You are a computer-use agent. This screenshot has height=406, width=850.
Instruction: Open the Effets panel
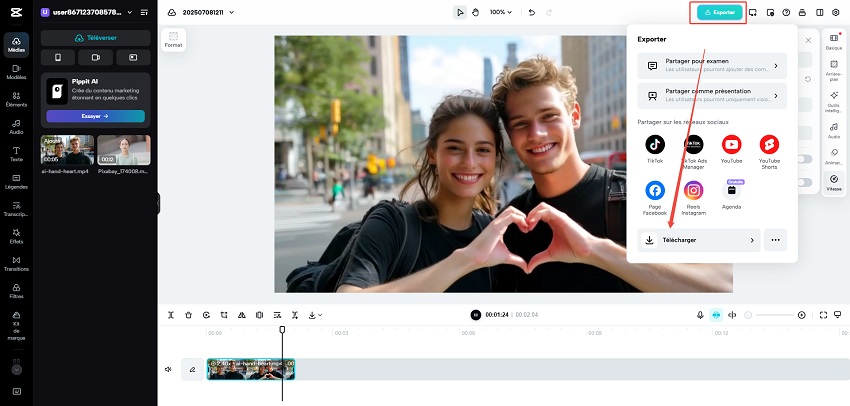pyautogui.click(x=16, y=236)
